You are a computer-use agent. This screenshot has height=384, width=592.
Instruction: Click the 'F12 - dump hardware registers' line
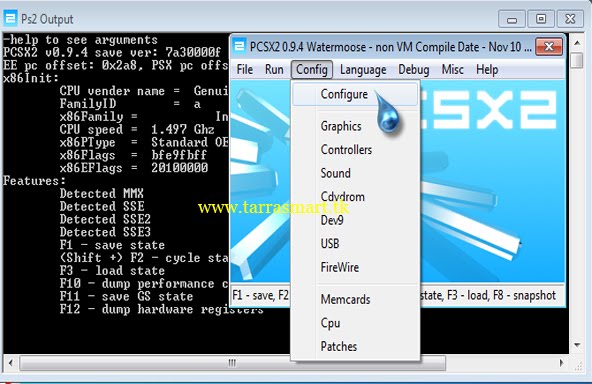(162, 309)
